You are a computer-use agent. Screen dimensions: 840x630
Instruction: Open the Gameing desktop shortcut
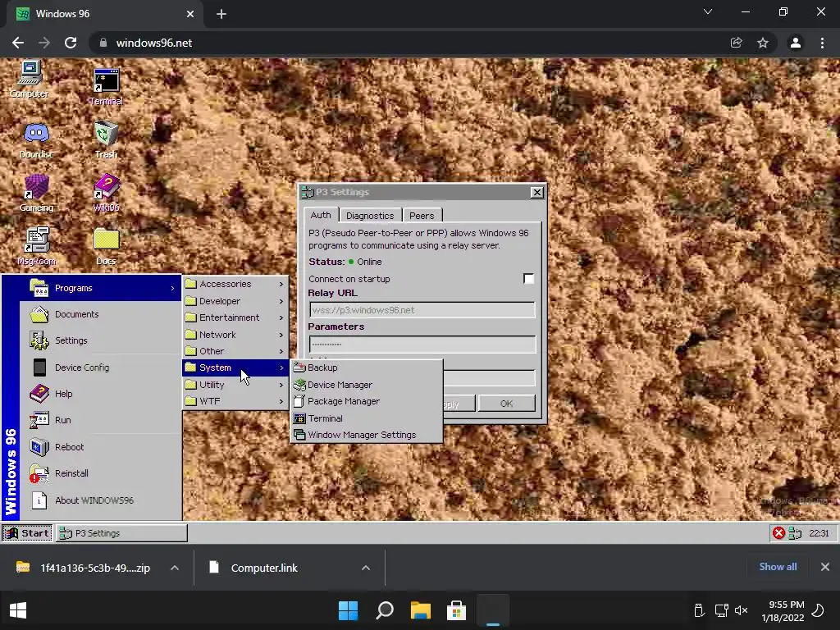click(36, 193)
